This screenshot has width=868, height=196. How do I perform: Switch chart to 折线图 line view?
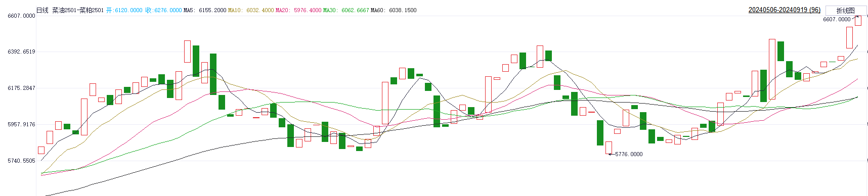845,10
